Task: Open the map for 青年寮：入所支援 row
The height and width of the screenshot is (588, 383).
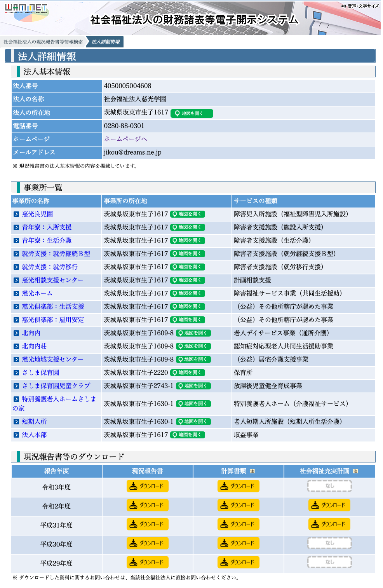Action: pyautogui.click(x=188, y=227)
